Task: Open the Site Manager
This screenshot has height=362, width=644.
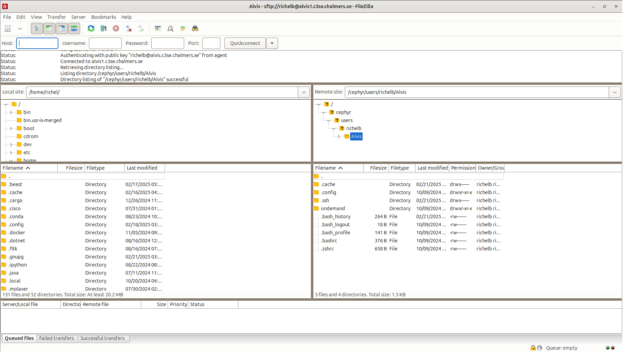Action: pyautogui.click(x=8, y=28)
